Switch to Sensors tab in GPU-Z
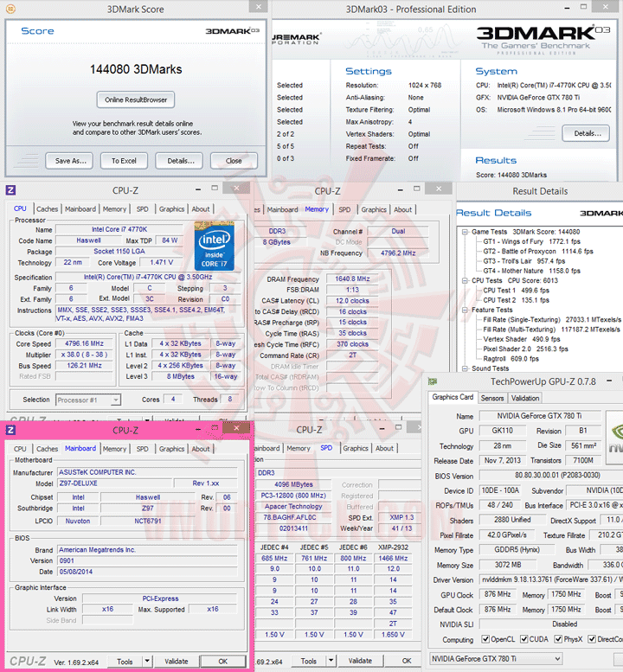The image size is (623, 672). (x=492, y=398)
